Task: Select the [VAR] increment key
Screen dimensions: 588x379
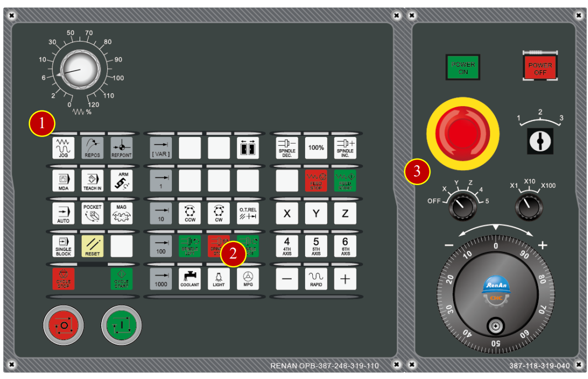Action: click(161, 148)
